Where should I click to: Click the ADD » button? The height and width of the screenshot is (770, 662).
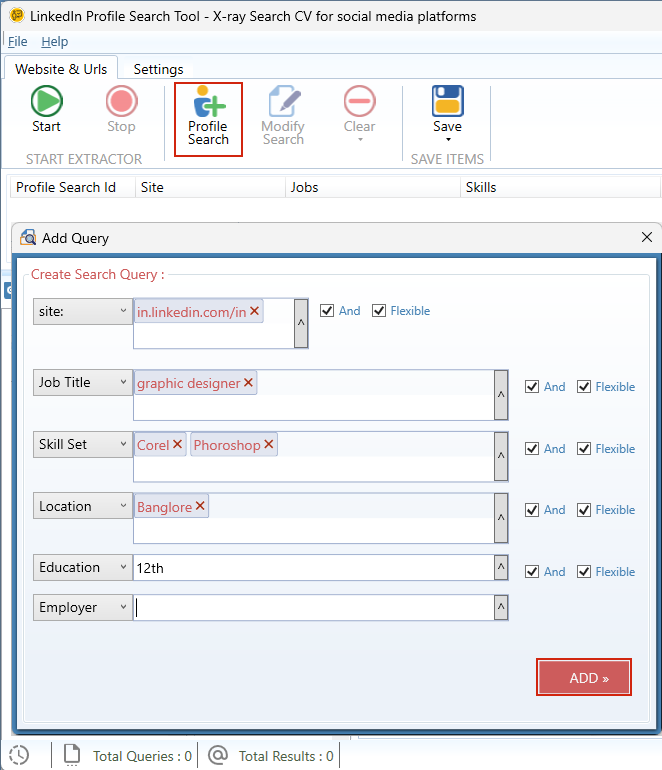[x=584, y=677]
